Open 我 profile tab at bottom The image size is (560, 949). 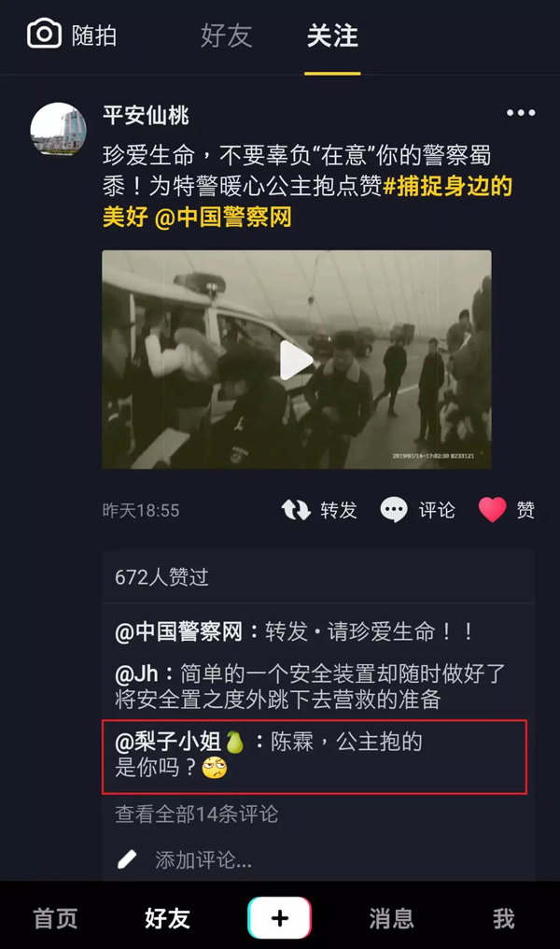click(504, 919)
